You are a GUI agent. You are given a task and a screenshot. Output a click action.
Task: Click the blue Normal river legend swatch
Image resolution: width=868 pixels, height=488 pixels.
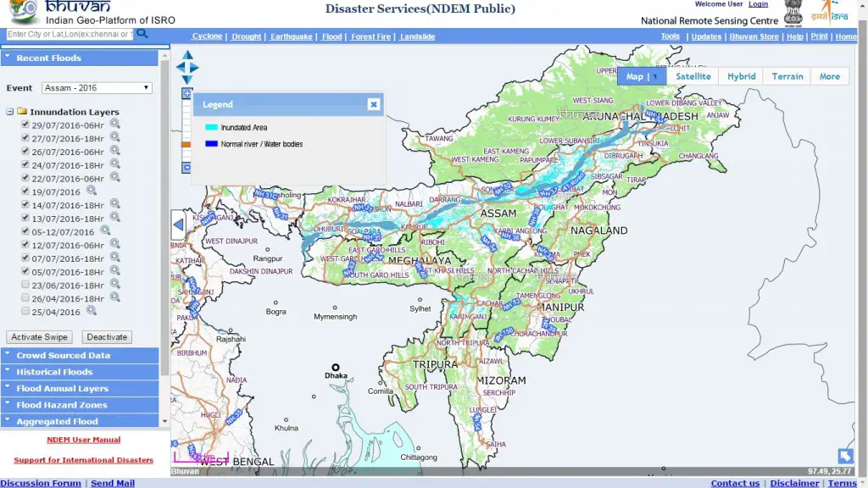211,144
